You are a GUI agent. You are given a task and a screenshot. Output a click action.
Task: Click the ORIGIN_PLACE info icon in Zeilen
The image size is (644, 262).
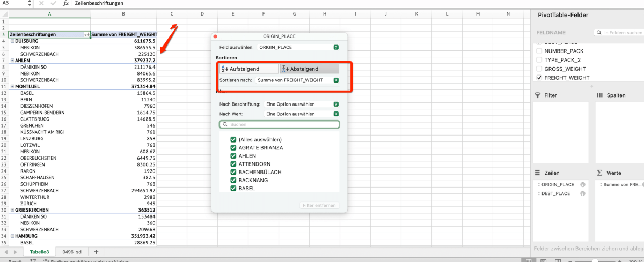582,184
